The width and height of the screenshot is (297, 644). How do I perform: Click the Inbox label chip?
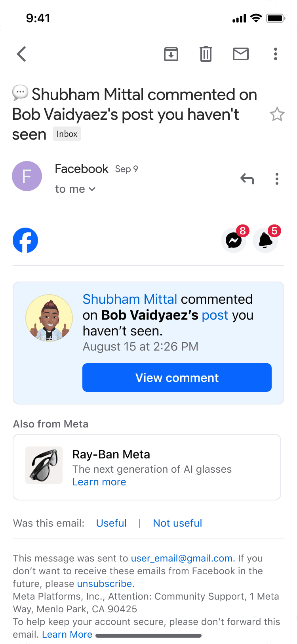(67, 134)
